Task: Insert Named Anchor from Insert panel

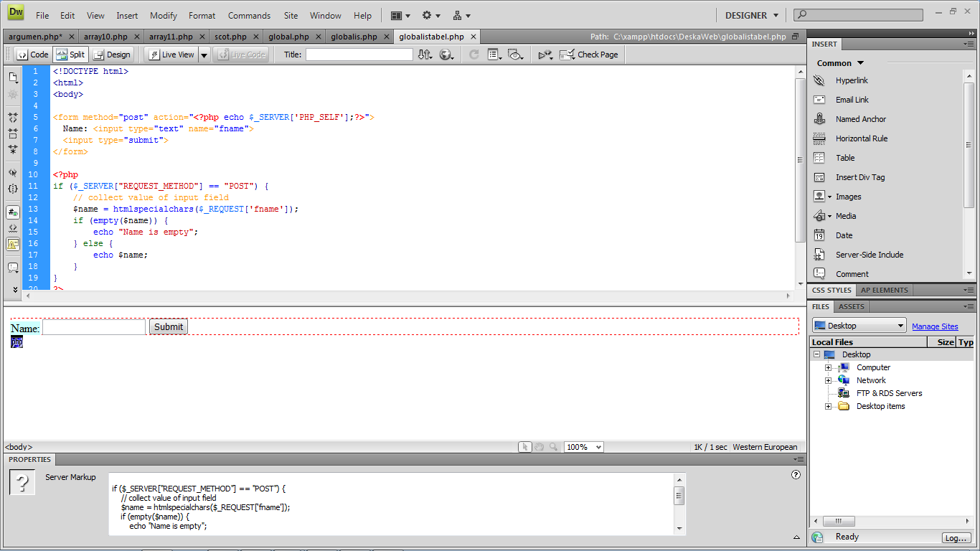Action: click(861, 119)
